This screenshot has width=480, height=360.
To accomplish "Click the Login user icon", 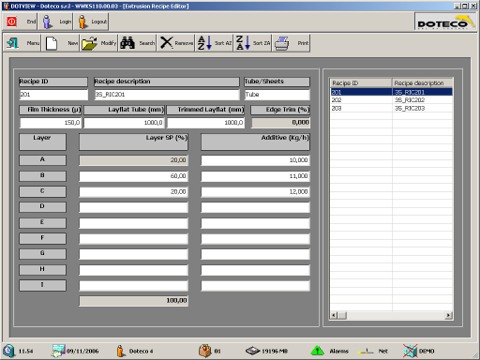I will tap(47, 22).
